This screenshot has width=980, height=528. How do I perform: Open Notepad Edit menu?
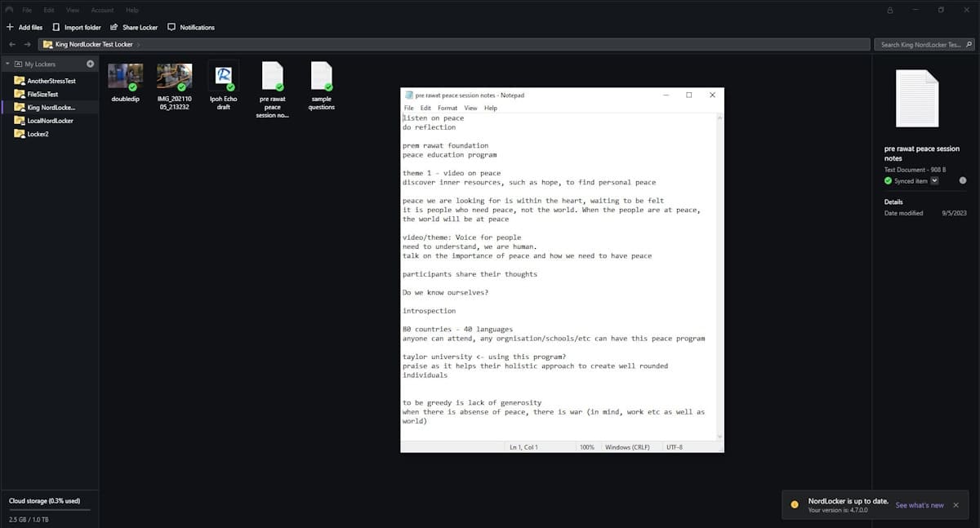click(x=425, y=108)
